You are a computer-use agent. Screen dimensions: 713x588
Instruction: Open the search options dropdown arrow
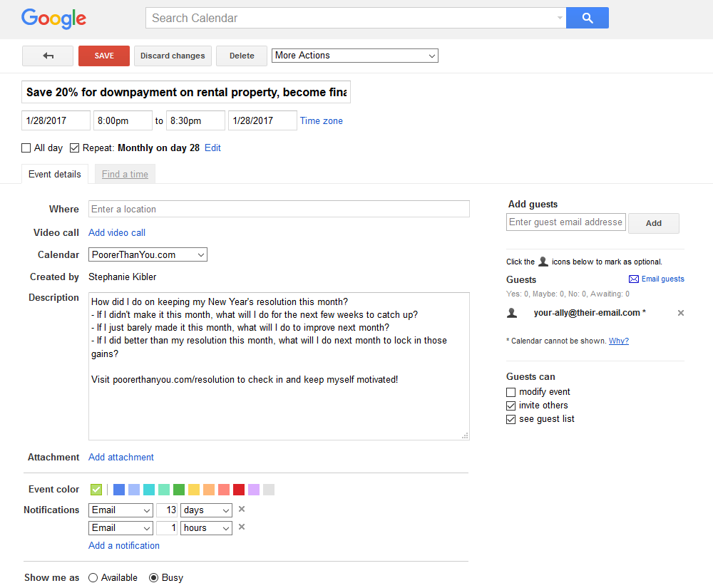(559, 18)
